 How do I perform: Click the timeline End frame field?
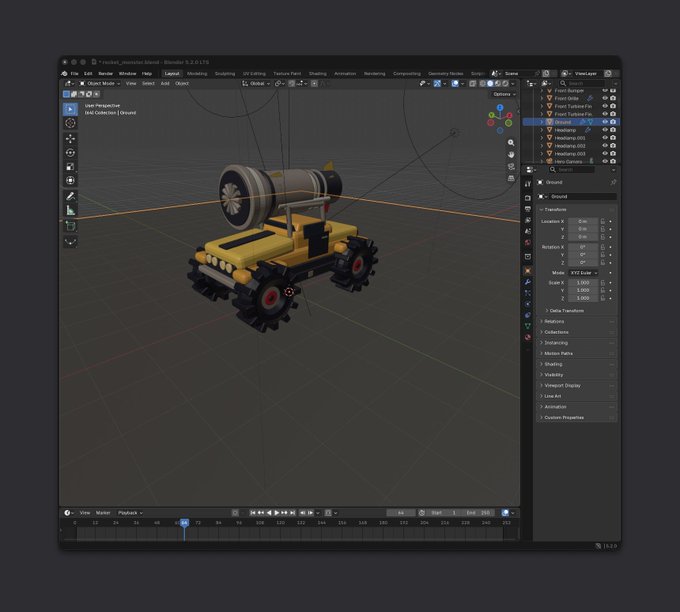point(478,513)
